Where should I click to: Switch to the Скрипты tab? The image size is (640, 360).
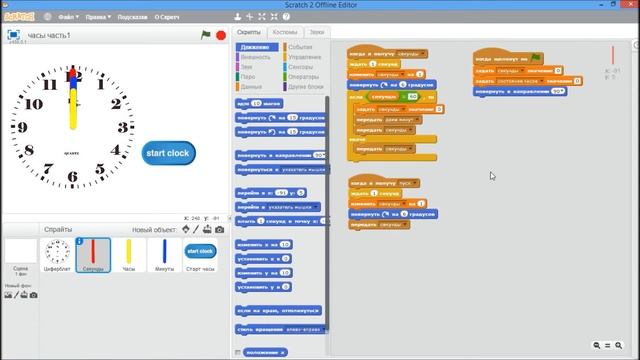pos(249,32)
